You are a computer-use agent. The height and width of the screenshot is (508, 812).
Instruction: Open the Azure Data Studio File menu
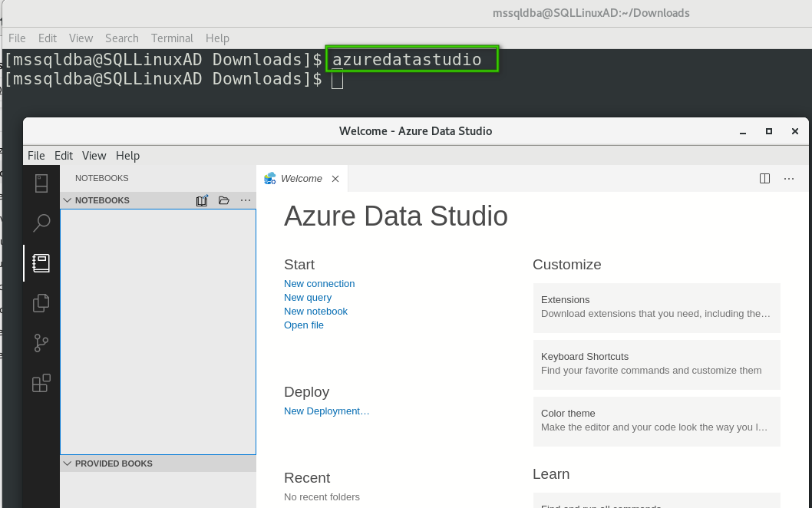(36, 156)
